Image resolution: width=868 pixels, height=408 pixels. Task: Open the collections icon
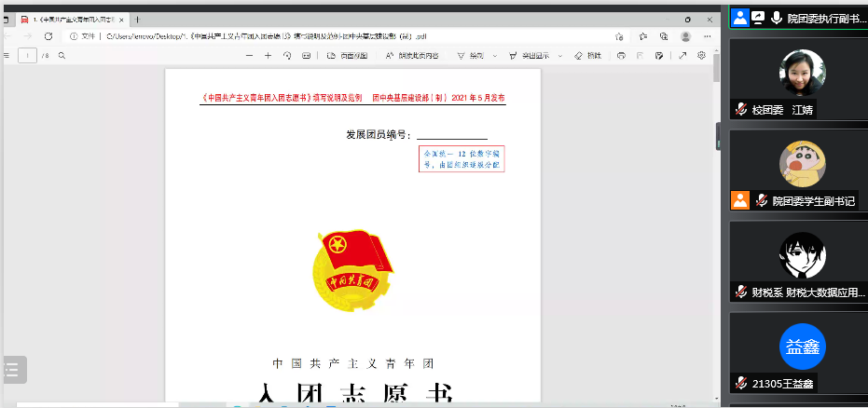[664, 36]
